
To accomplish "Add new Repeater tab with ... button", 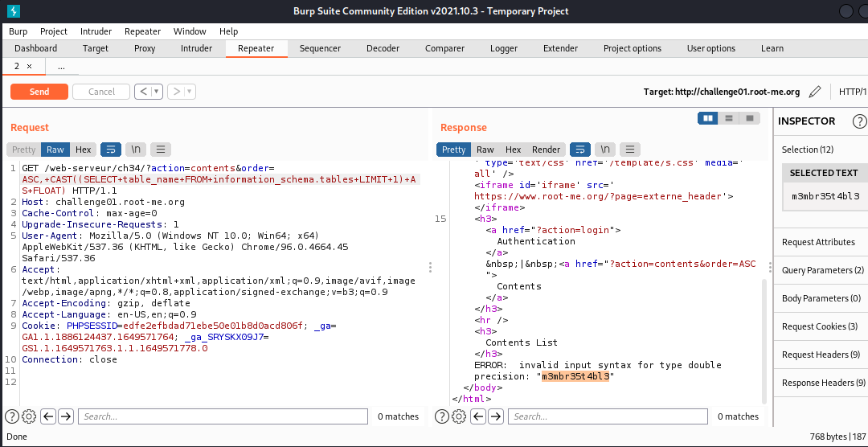I will click(x=61, y=66).
